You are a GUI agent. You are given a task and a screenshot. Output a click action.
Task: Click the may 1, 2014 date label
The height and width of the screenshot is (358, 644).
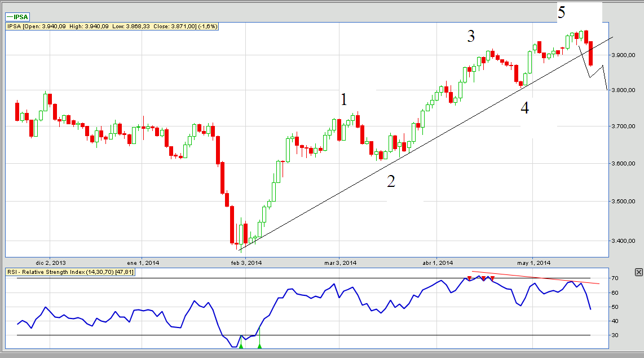pyautogui.click(x=534, y=263)
